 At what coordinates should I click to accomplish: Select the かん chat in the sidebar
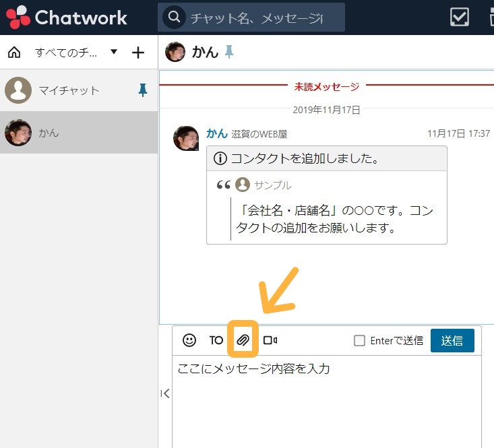coord(49,133)
